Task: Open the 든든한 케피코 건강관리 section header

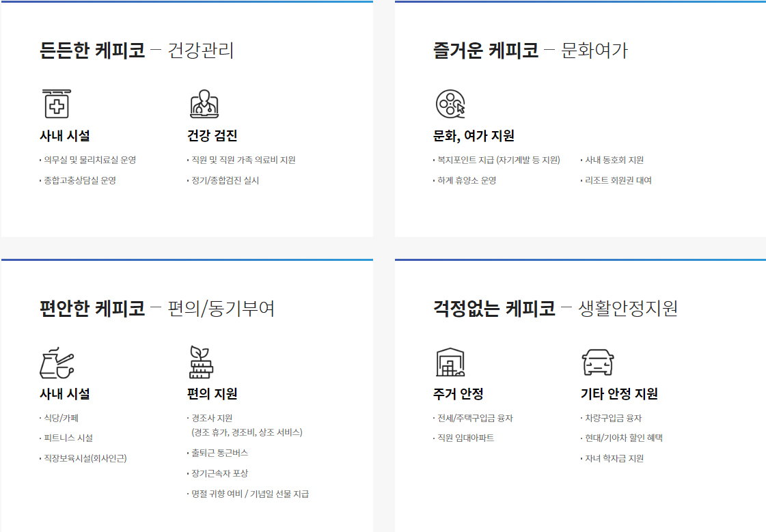Action: click(x=137, y=48)
